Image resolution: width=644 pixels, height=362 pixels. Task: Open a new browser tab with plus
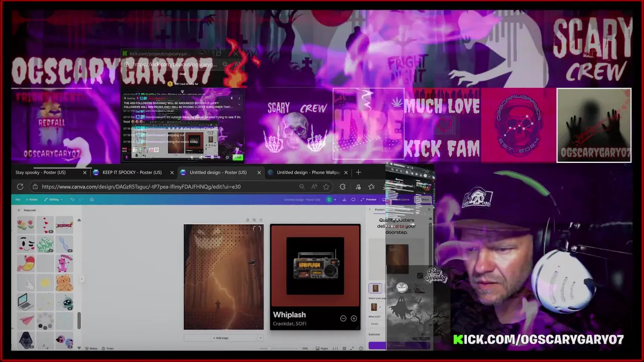[x=358, y=172]
